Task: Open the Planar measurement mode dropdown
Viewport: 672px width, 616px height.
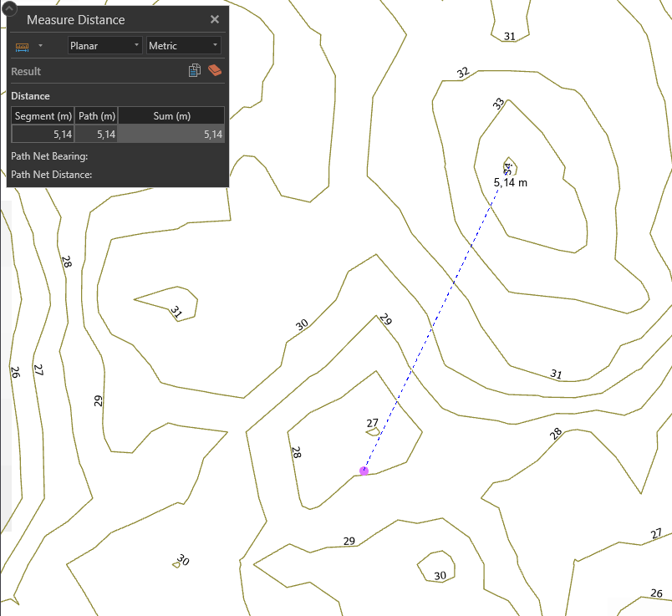Action: tap(104, 45)
